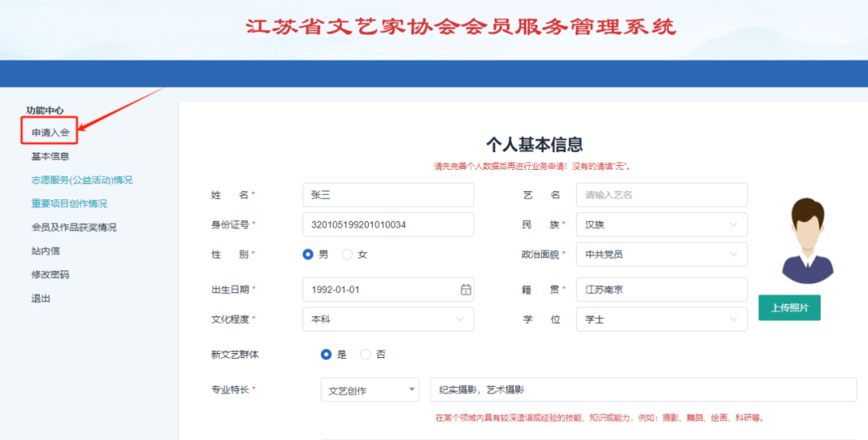This screenshot has width=868, height=440.
Task: Expand the 政治面貌 dropdown
Action: pyautogui.click(x=661, y=254)
